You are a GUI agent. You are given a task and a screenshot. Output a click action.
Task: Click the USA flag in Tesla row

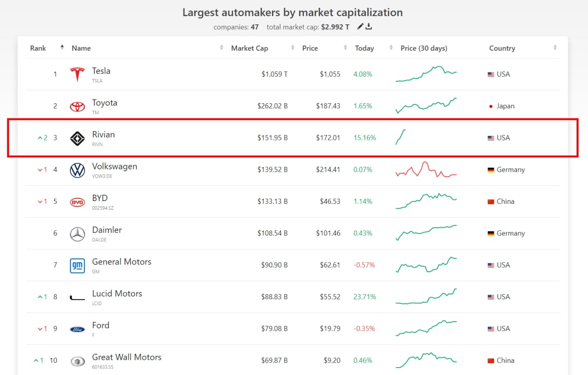coord(491,74)
